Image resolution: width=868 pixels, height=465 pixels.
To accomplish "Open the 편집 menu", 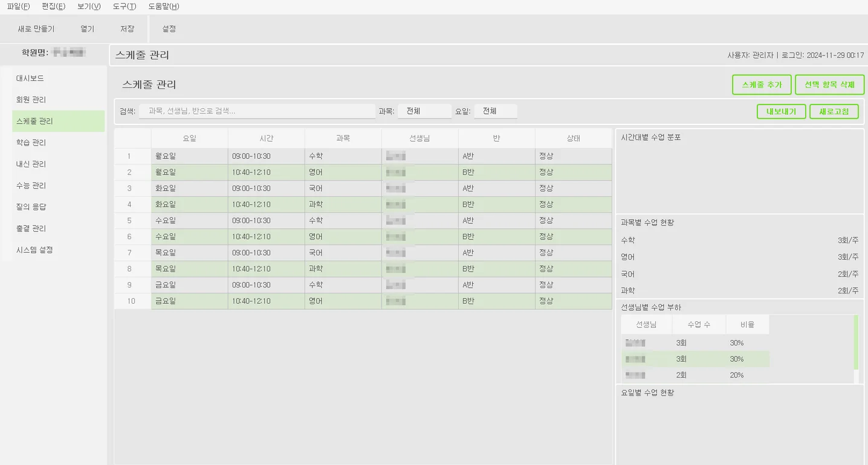I will (x=53, y=7).
